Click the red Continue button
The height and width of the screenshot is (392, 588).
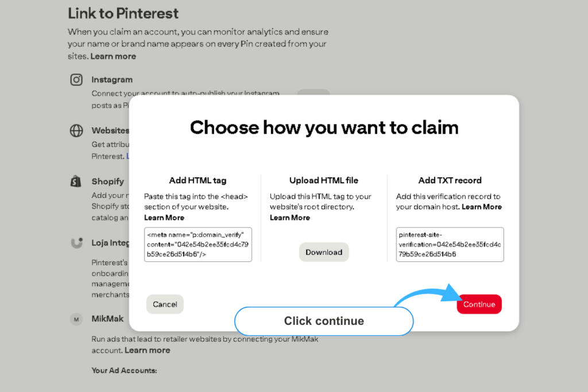[x=479, y=304]
